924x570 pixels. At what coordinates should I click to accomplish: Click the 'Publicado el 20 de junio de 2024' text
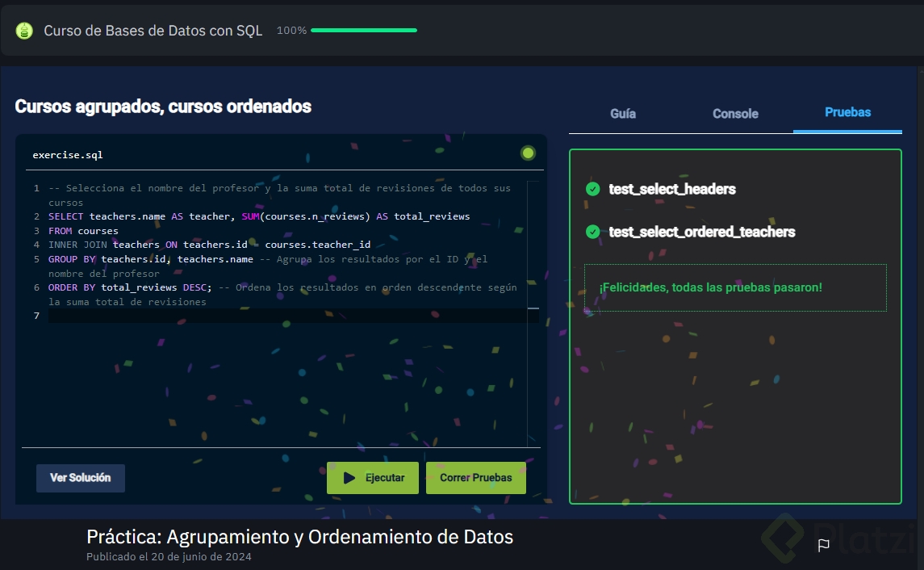point(169,557)
